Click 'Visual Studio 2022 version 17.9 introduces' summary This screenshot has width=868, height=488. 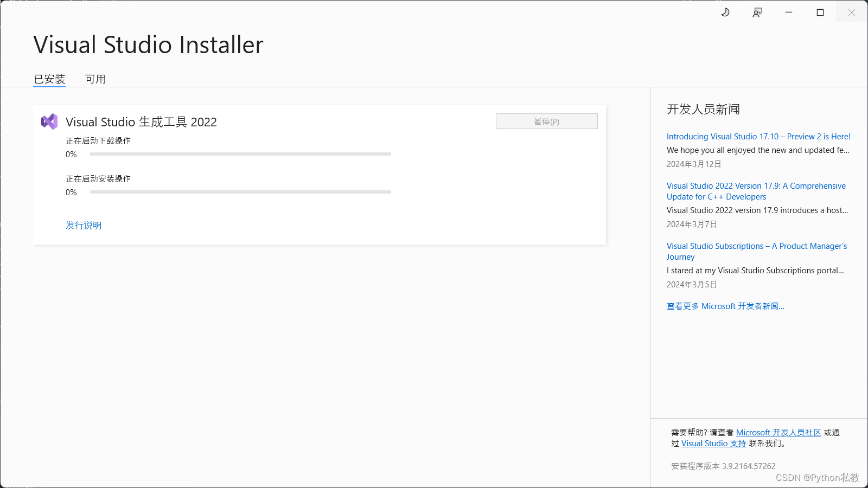[x=757, y=210]
